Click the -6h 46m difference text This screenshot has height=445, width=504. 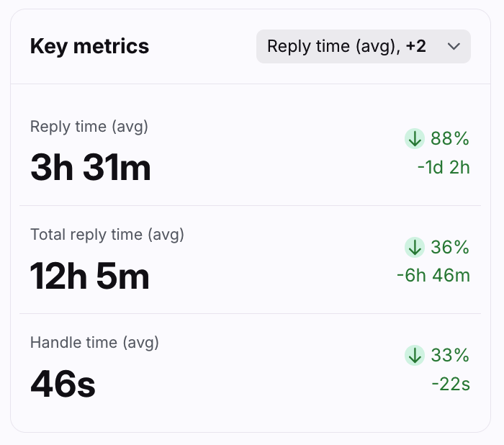(433, 276)
